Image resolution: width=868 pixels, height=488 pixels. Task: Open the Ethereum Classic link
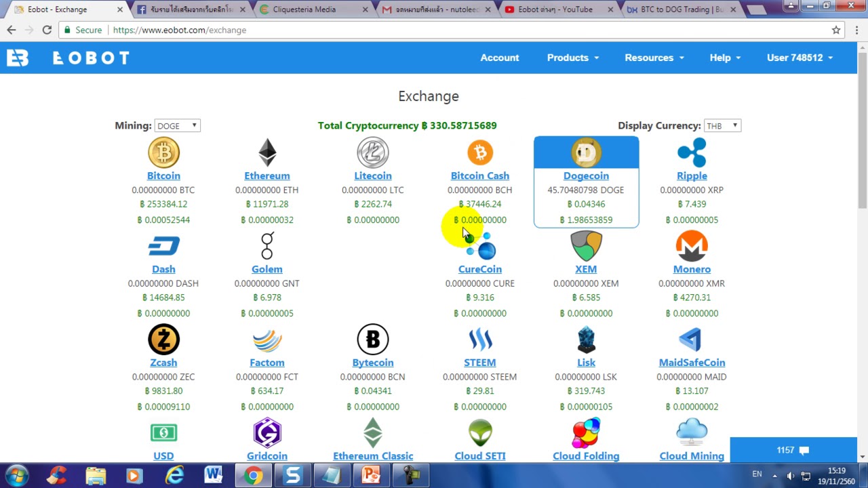[373, 456]
